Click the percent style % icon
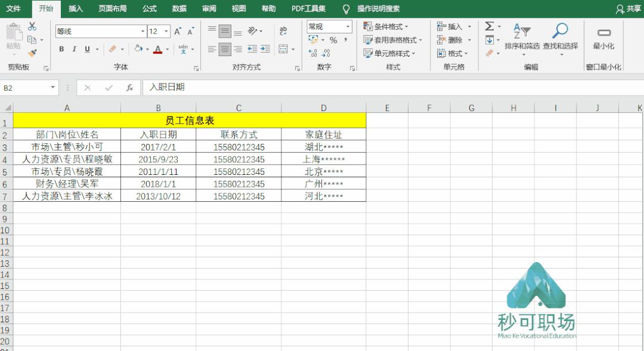 pos(333,41)
